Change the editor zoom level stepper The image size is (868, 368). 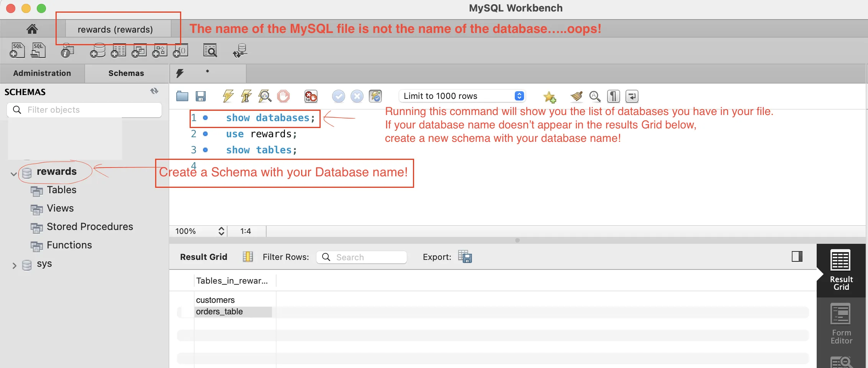221,231
